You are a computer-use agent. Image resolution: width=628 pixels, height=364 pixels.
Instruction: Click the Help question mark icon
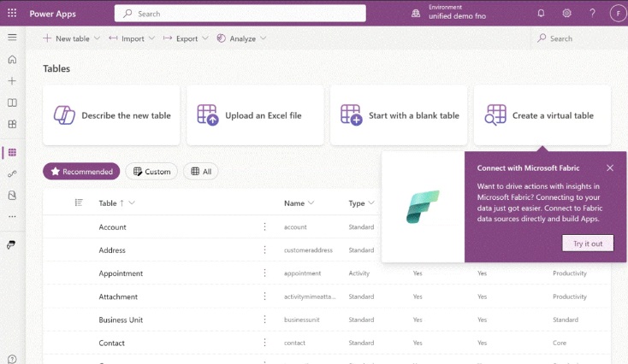pyautogui.click(x=592, y=14)
